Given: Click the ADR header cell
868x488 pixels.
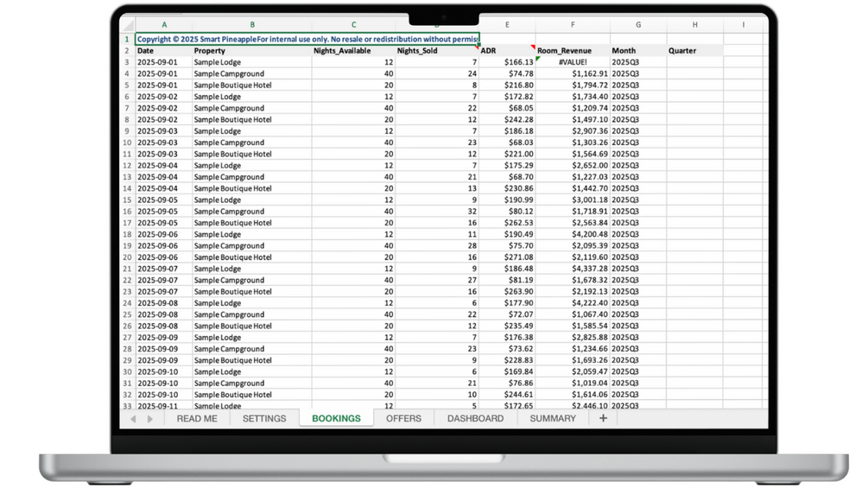Looking at the screenshot, I should [x=507, y=51].
